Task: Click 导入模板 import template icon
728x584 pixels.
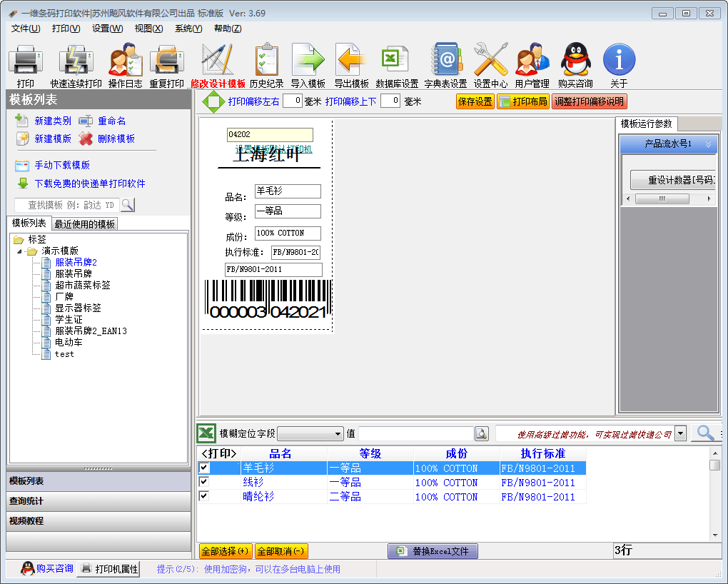Action: coord(308,61)
